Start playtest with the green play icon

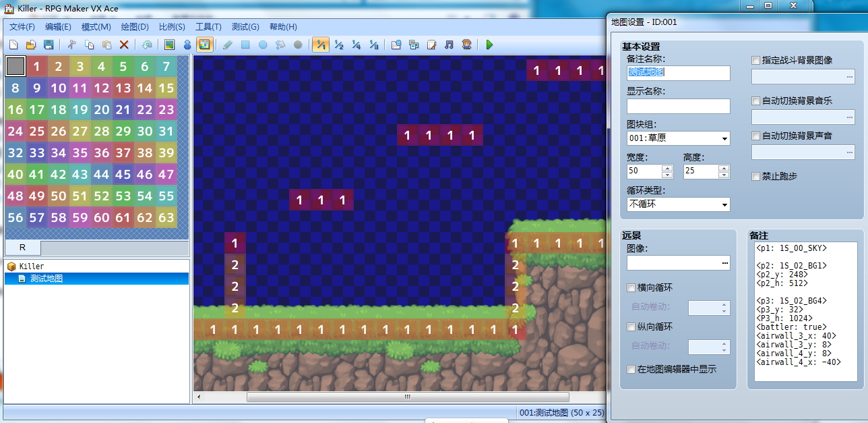490,45
